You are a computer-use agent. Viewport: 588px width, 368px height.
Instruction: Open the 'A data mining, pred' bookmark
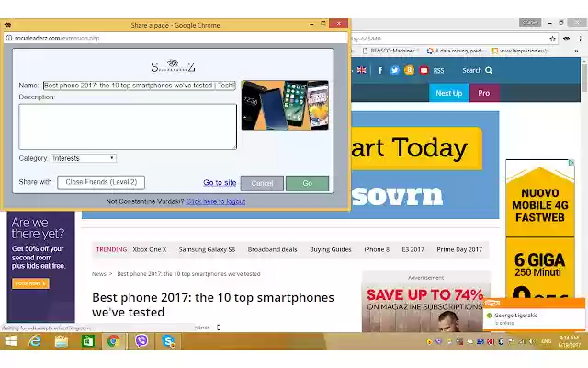click(456, 51)
